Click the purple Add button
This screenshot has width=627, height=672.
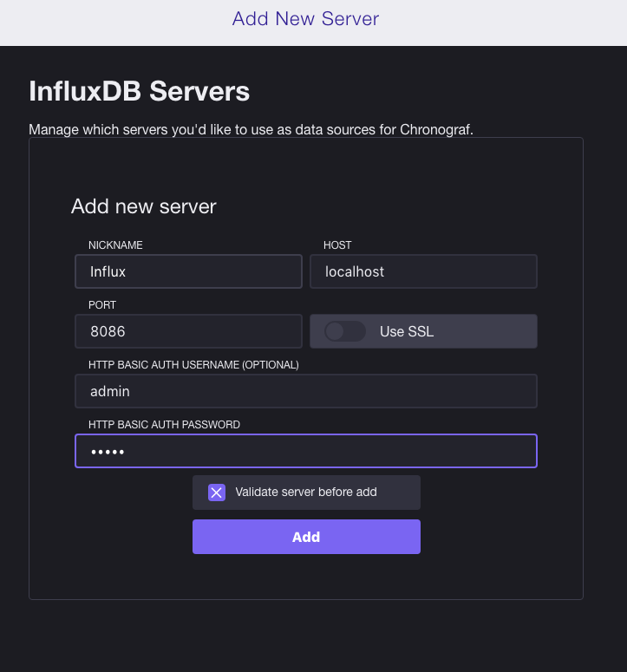click(306, 537)
